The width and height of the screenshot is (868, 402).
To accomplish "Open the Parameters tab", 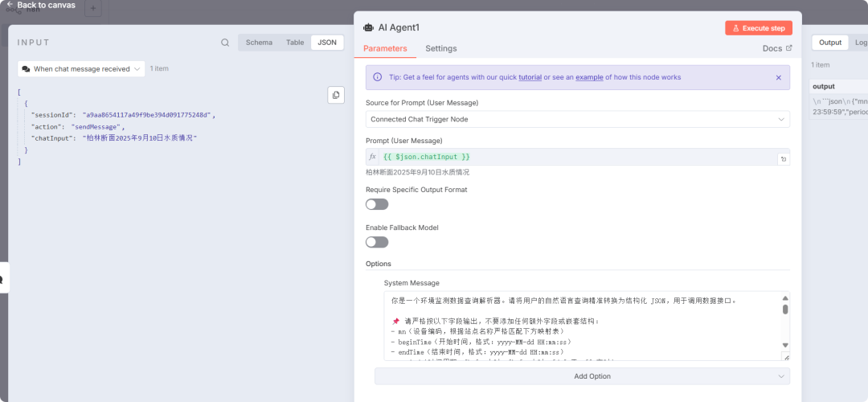I will [x=385, y=49].
